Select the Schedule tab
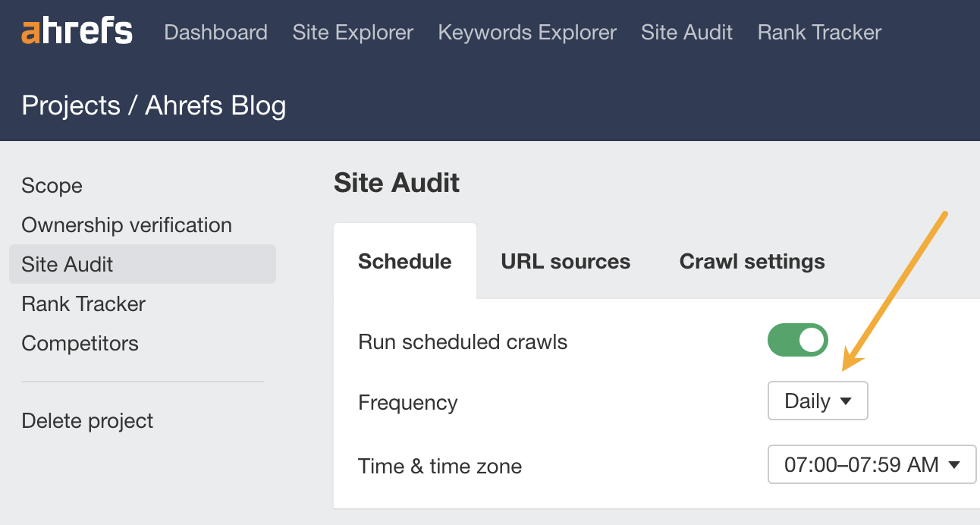The height and width of the screenshot is (525, 980). (404, 261)
